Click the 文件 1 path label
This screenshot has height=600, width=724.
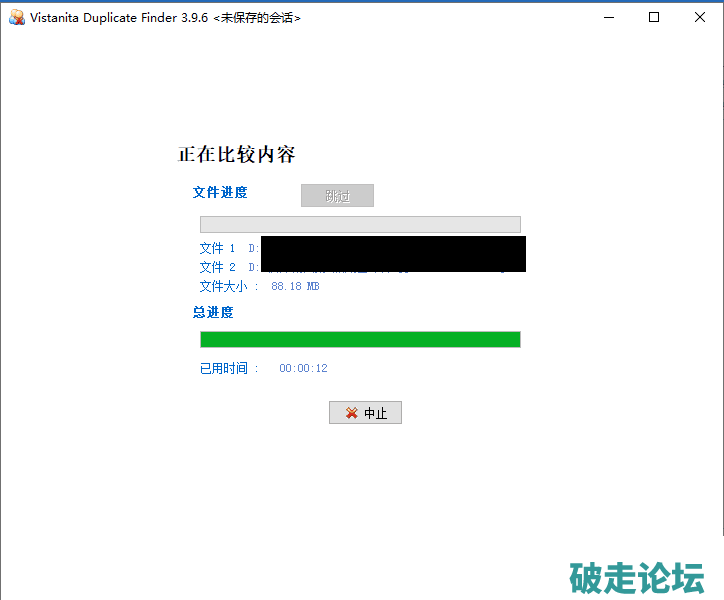point(217,248)
